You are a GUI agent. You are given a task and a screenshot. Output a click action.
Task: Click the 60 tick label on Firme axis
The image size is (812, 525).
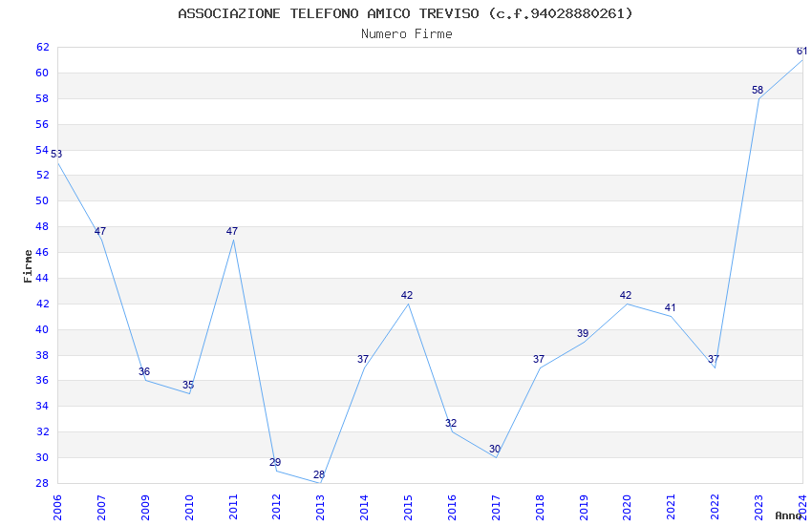tap(42, 73)
